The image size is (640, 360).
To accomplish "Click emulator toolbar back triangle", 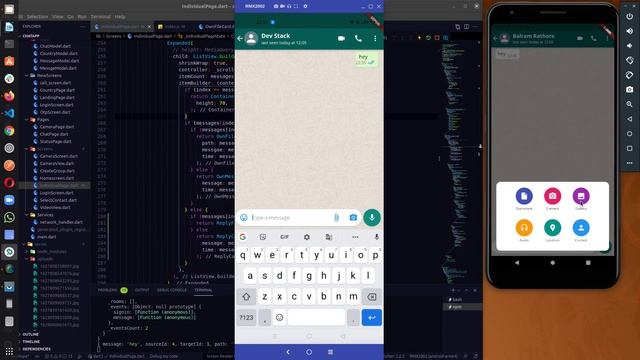I will 629,119.
